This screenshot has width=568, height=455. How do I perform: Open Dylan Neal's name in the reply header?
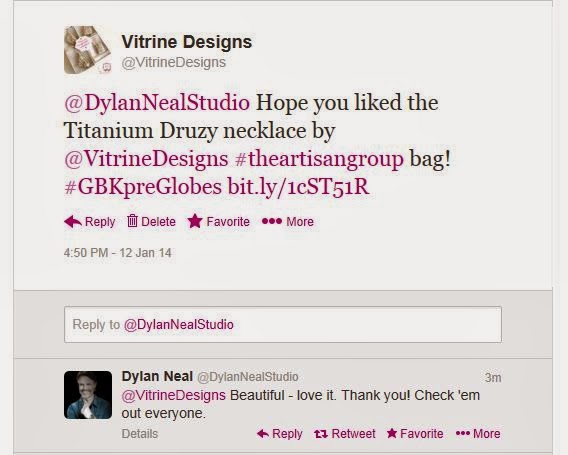[x=157, y=376]
